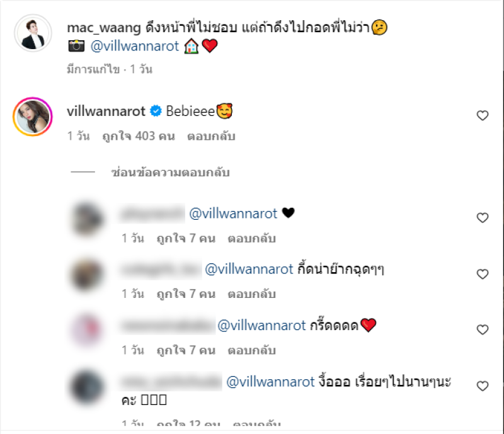Open villwannarot's story ring avatar
This screenshot has width=504, height=434.
tap(33, 117)
